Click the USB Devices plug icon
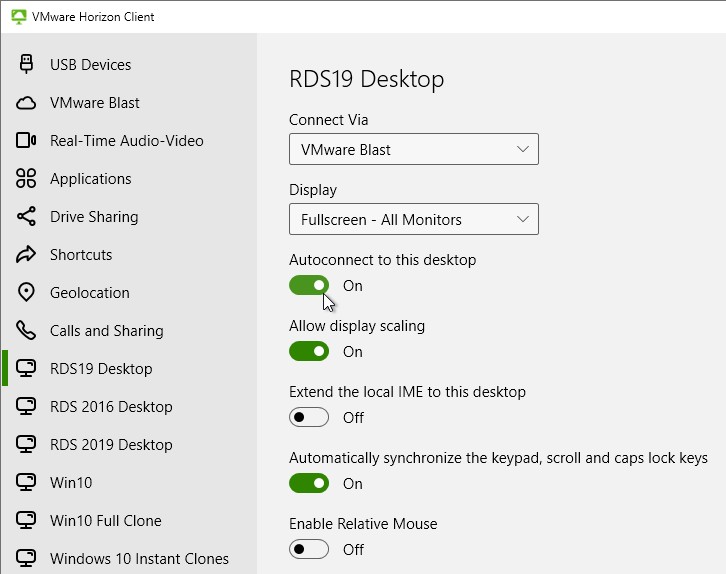 coord(26,64)
